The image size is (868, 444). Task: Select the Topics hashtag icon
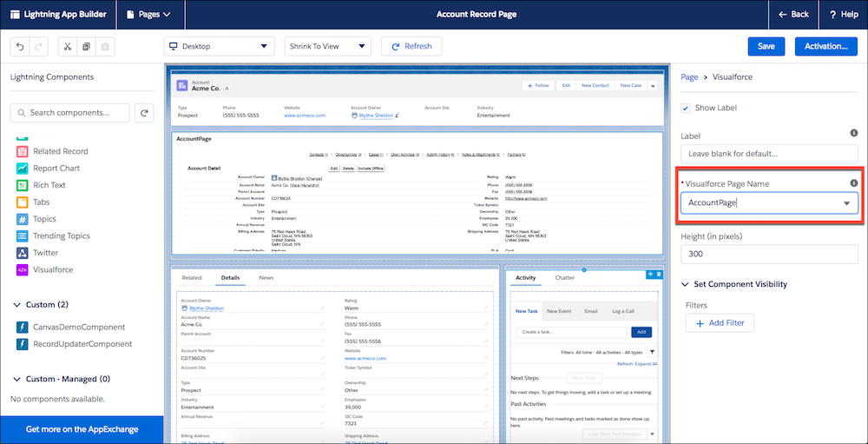[23, 219]
